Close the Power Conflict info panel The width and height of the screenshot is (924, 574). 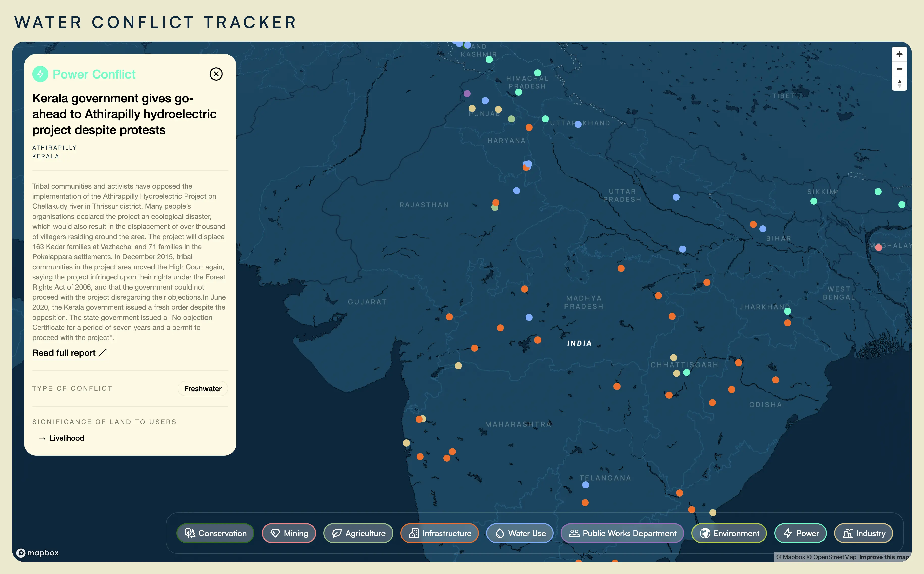click(x=216, y=74)
